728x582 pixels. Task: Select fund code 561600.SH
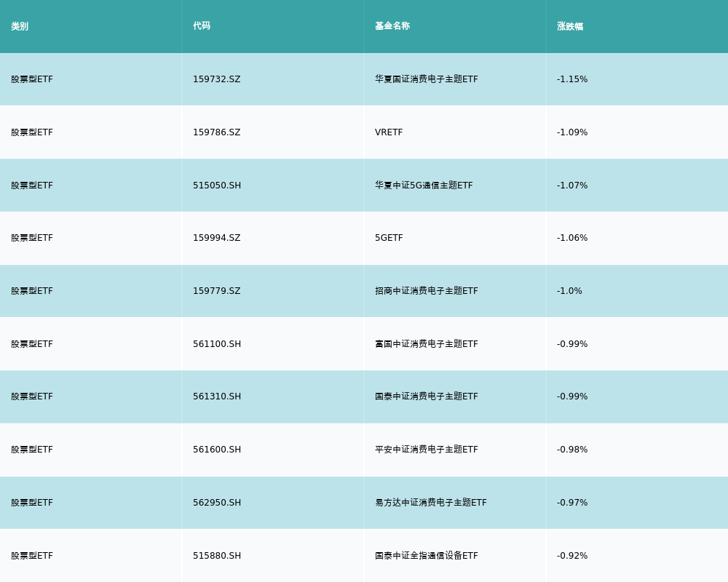(217, 450)
